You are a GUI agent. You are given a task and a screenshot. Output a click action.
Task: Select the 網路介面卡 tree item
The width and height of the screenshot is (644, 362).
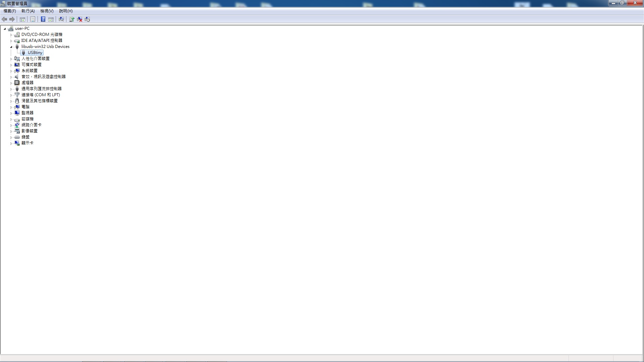pyautogui.click(x=32, y=125)
